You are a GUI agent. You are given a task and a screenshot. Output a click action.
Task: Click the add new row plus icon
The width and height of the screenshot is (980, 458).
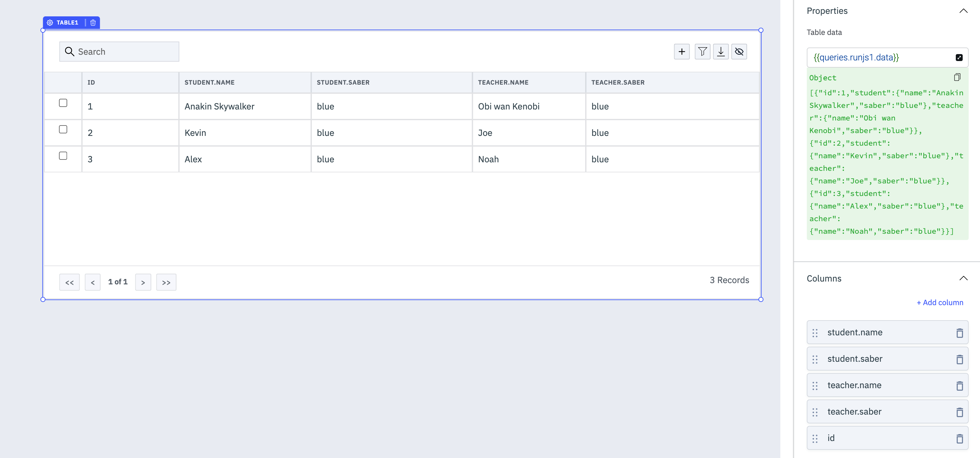pyautogui.click(x=681, y=52)
